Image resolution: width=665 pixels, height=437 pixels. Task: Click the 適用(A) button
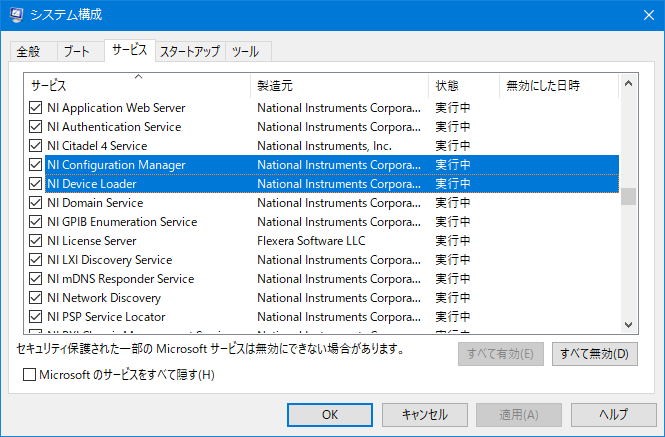[519, 415]
